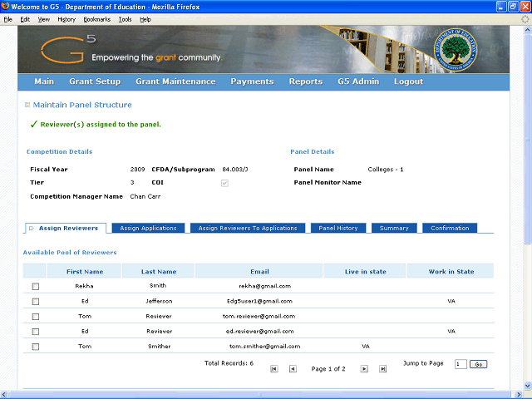This screenshot has height=399, width=532.
Task: Go to next page arrow
Action: point(364,368)
